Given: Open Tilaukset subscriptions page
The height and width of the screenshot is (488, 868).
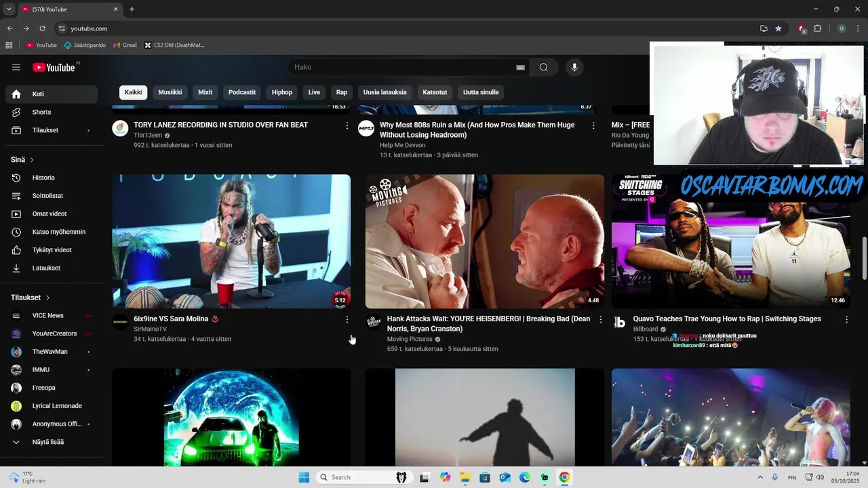Looking at the screenshot, I should pos(52,130).
